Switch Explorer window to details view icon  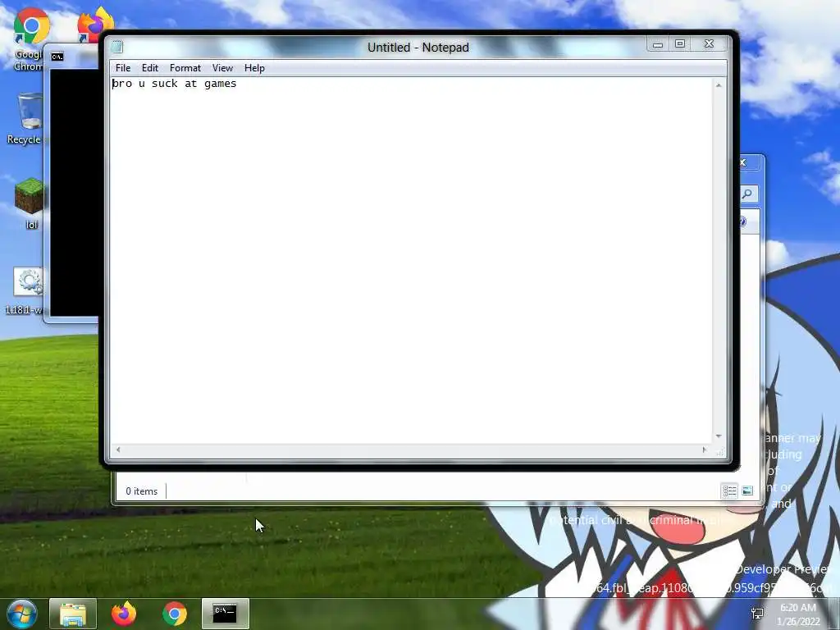click(729, 491)
